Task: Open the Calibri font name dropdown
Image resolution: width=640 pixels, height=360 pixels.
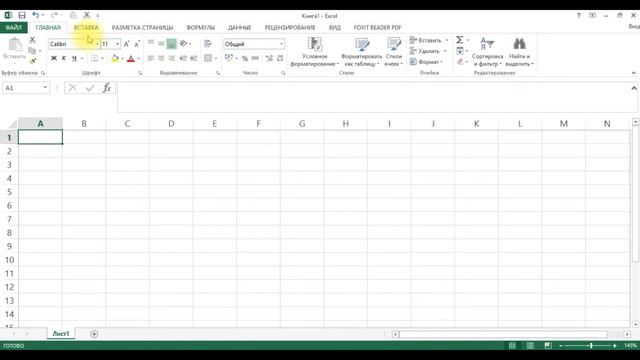Action: 97,44
